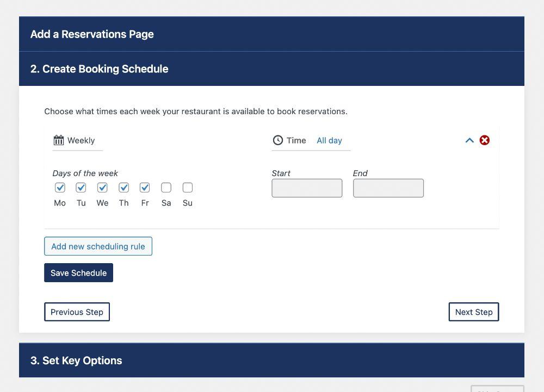This screenshot has width=544, height=392.
Task: Click the schedule instructions text
Action: click(x=196, y=111)
